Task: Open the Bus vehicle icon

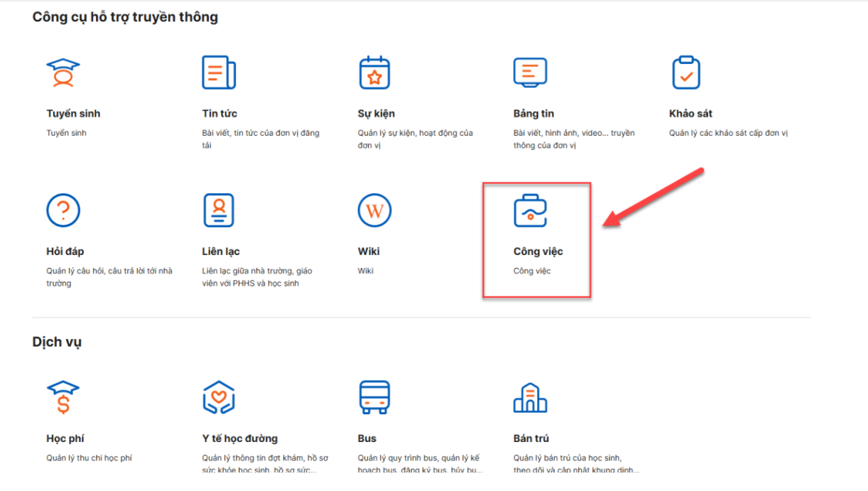Action: [x=374, y=397]
